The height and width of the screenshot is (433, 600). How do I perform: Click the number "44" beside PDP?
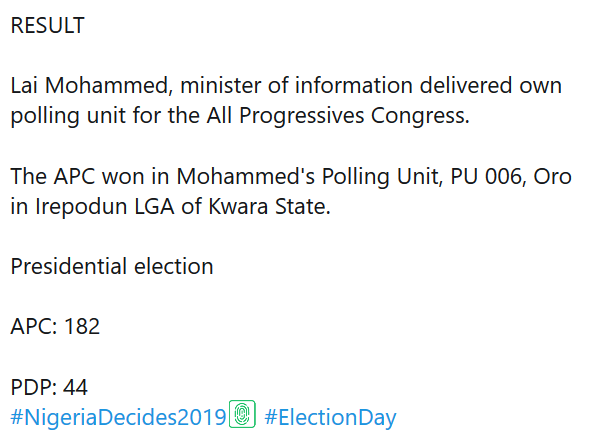pyautogui.click(x=76, y=387)
